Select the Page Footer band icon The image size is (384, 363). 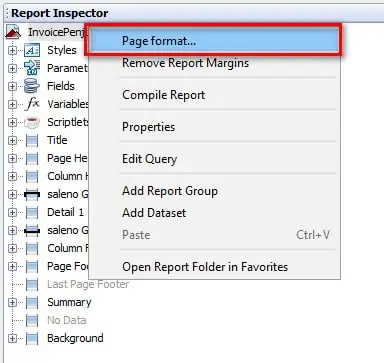[32, 266]
